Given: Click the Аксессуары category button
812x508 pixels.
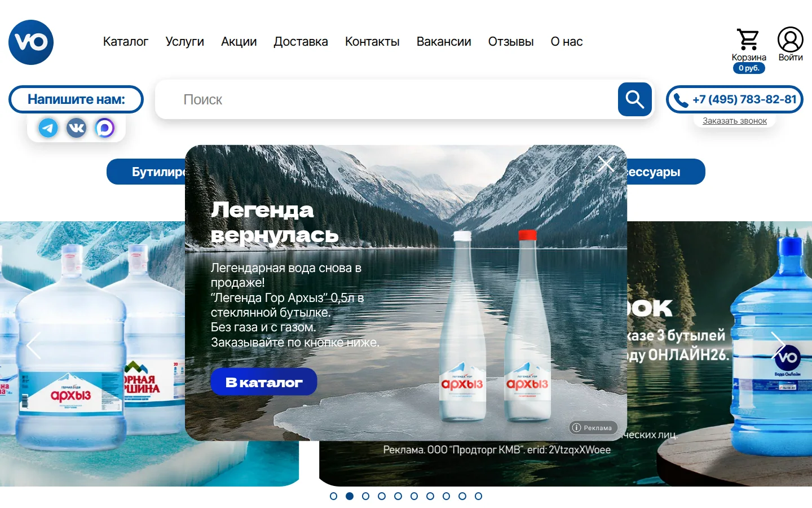Looking at the screenshot, I should (x=666, y=172).
